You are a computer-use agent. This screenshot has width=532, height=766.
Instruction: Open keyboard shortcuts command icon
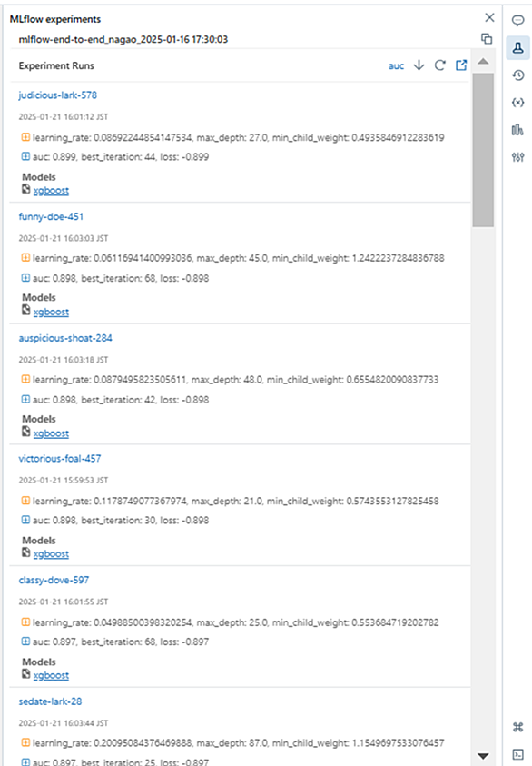pos(517,727)
